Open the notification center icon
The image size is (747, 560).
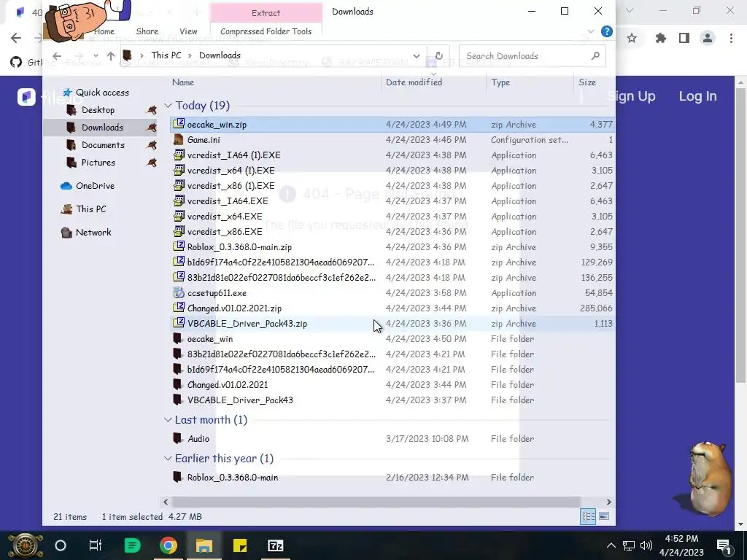pyautogui.click(x=724, y=545)
